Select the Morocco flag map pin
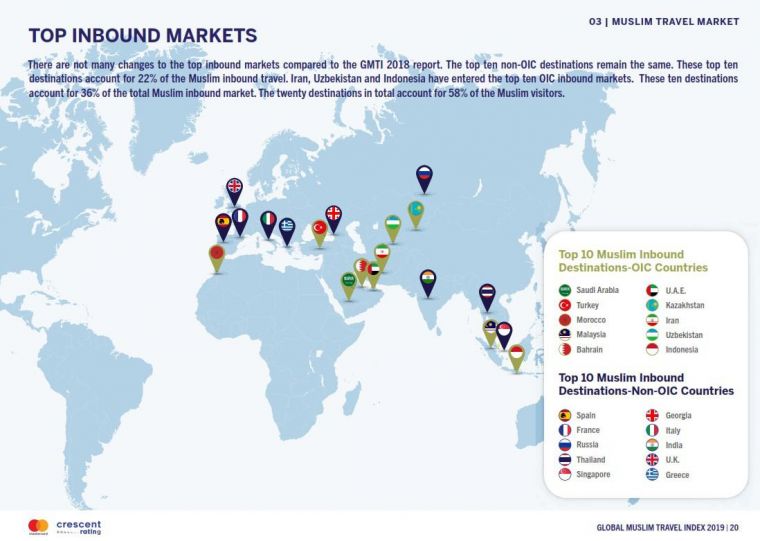Image resolution: width=760 pixels, height=541 pixels. click(217, 257)
